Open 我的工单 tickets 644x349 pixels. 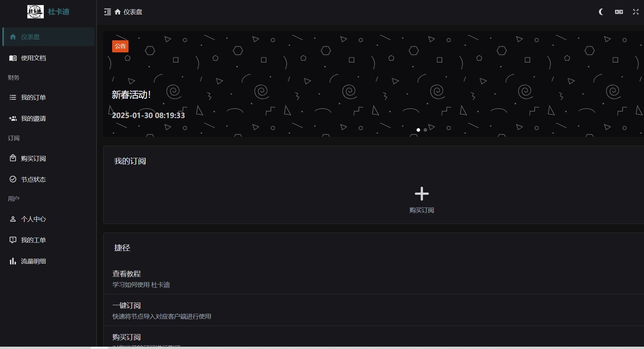(x=48, y=240)
